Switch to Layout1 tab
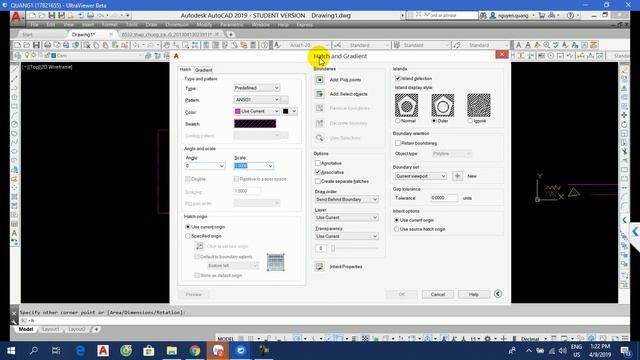Viewport: 640px width, 360px height. tap(50, 329)
